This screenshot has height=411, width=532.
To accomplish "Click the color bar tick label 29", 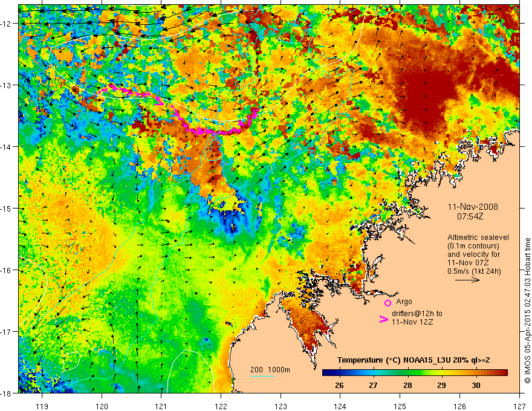I will pos(441,385).
